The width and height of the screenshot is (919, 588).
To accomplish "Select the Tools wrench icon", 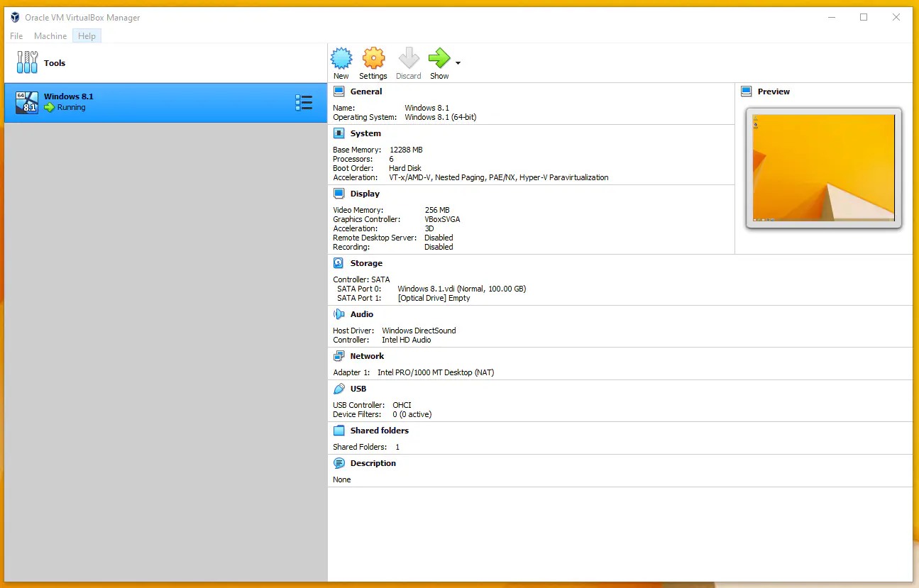I will tap(27, 62).
